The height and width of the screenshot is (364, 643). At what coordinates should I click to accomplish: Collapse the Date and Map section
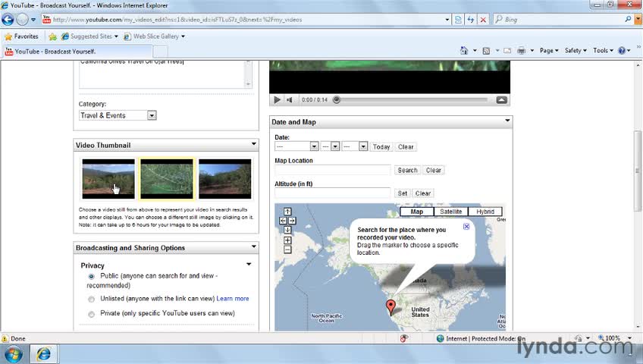pyautogui.click(x=507, y=121)
